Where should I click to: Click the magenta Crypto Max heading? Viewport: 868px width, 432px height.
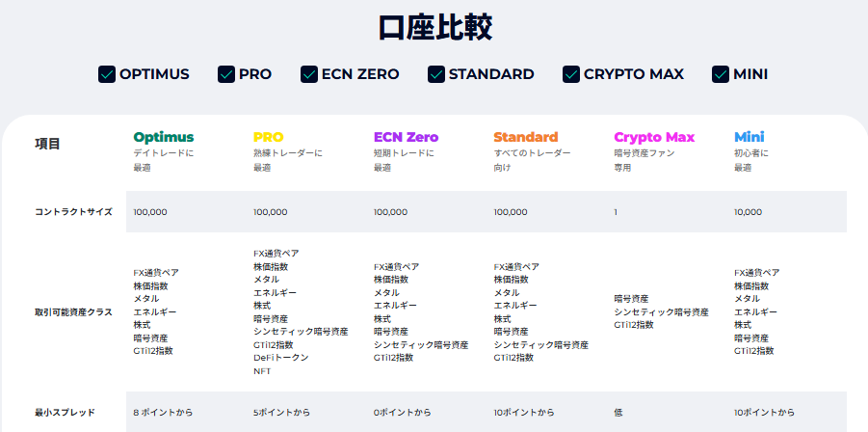654,137
